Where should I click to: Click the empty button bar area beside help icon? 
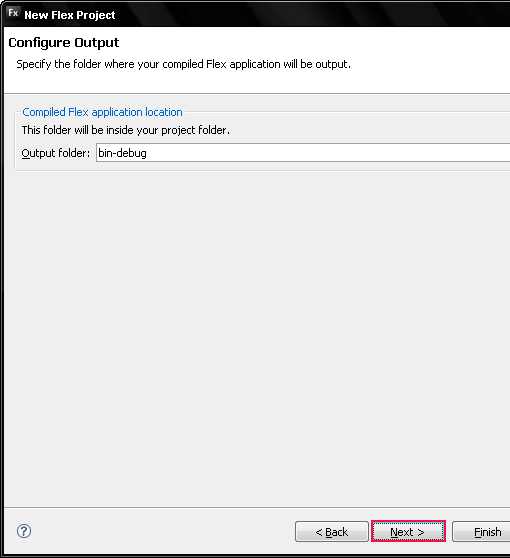coord(160,532)
